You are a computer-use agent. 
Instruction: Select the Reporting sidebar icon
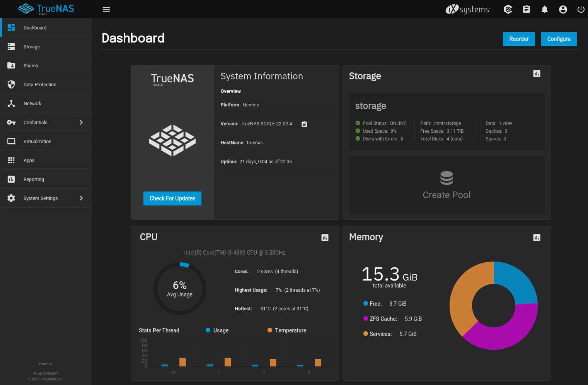click(11, 179)
